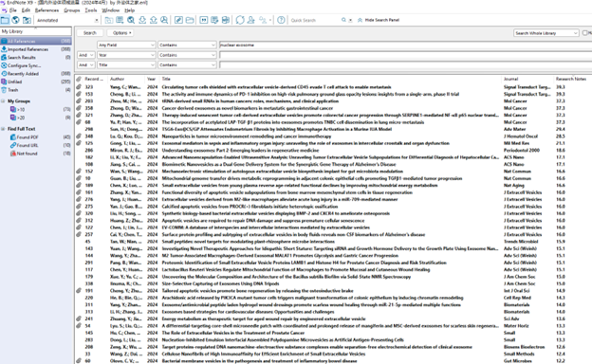592x364 pixels.
Task: Click the Copy to Local Library toolbar icon
Action: [x=109, y=20]
